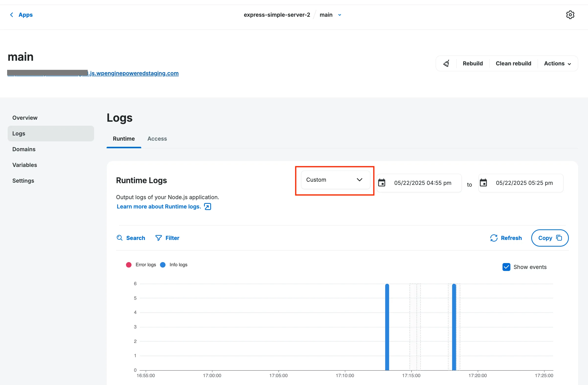Click the end date calendar icon

pos(483,183)
